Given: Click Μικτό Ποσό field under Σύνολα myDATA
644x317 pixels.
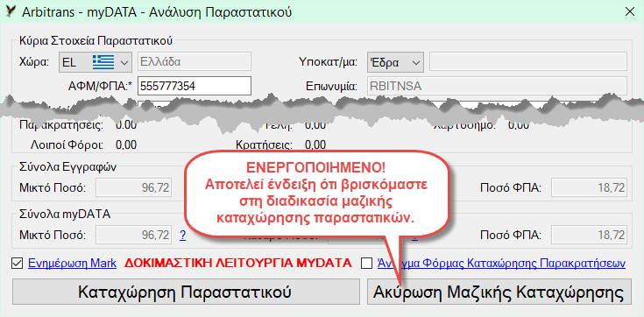Looking at the screenshot, I should (x=133, y=236).
